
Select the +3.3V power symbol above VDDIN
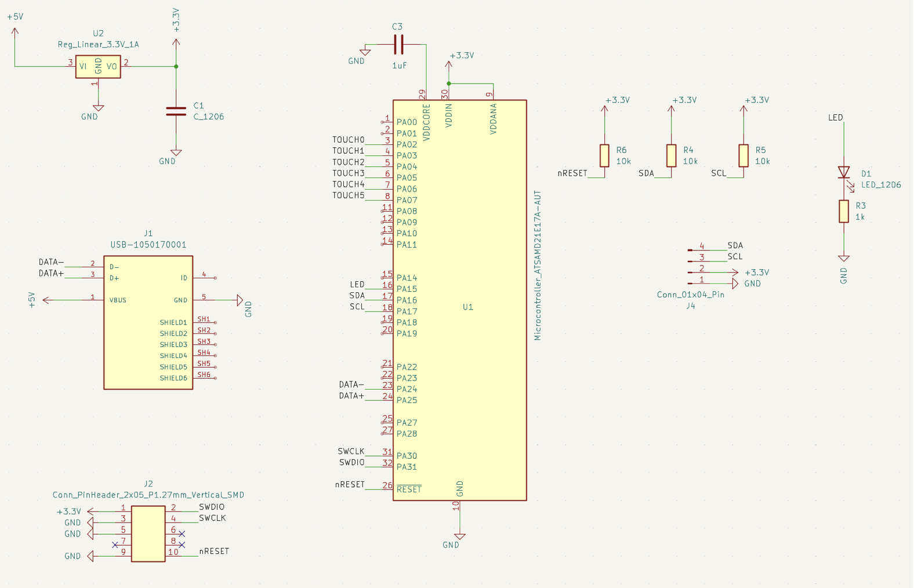coord(449,64)
